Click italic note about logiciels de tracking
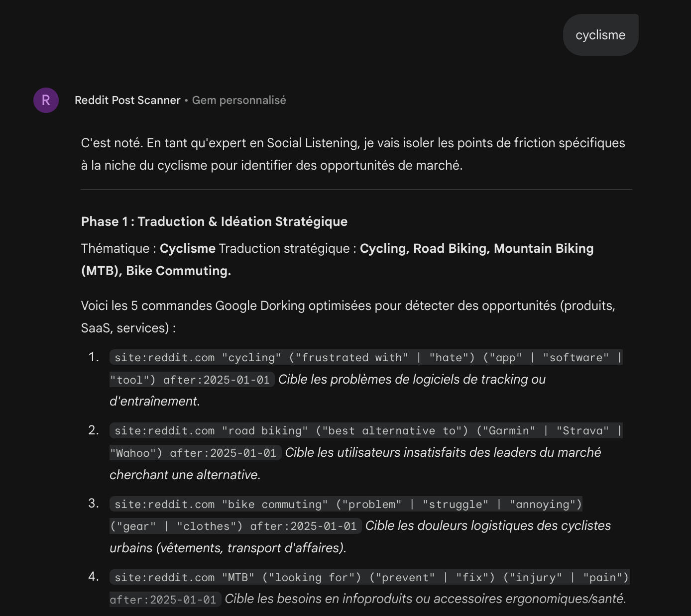 pyautogui.click(x=412, y=380)
